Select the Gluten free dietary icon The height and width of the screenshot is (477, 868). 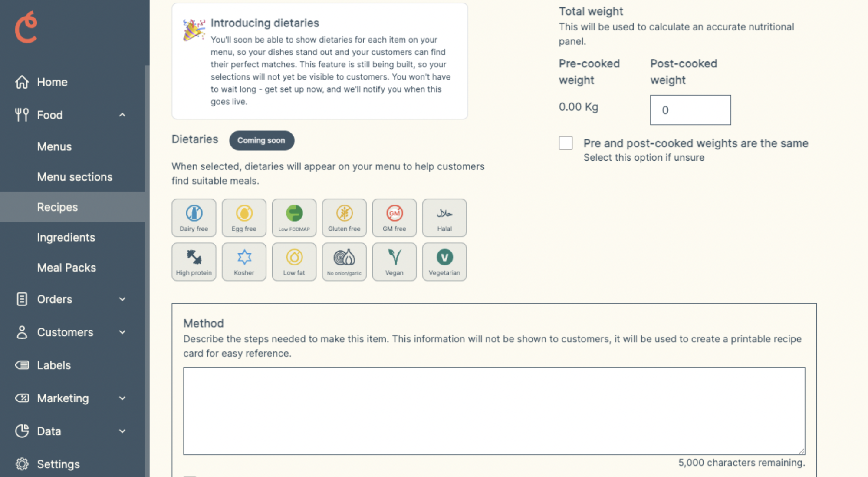(343, 217)
